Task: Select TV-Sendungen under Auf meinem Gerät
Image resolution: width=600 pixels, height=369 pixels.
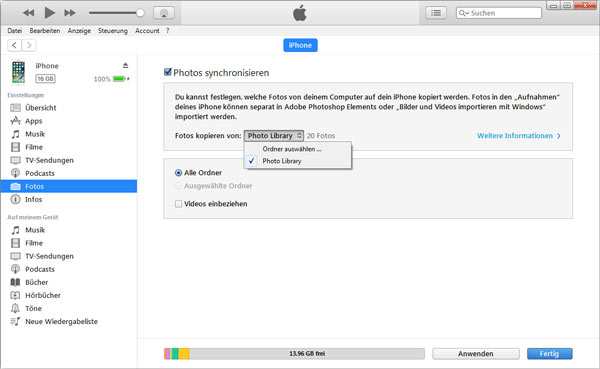Action: tap(69, 256)
